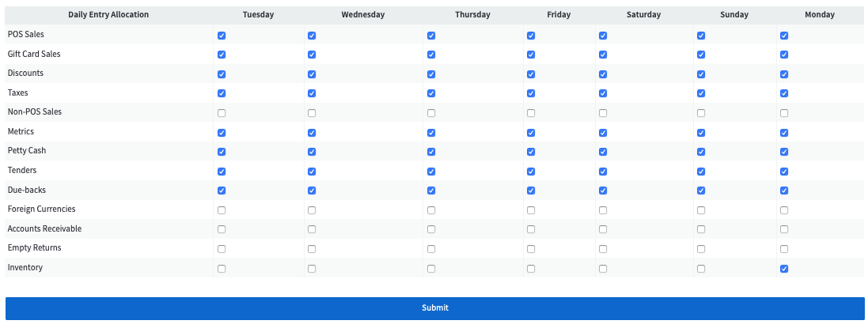Uncheck Gift Card Sales for Wednesday

coord(312,55)
